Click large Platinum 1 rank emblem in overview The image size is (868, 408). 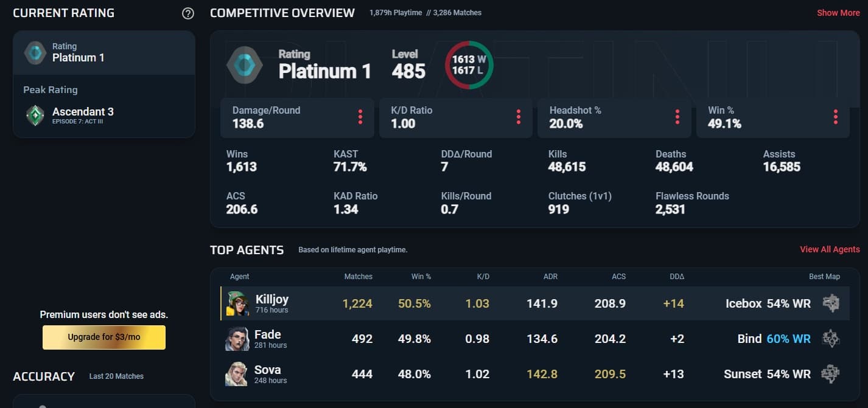point(245,64)
